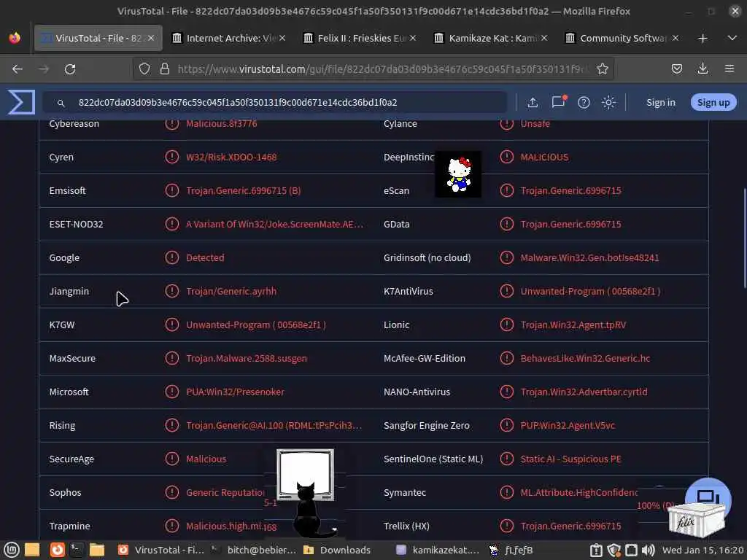Open a new tab with plus button
Image resolution: width=747 pixels, height=560 pixels.
(x=703, y=38)
